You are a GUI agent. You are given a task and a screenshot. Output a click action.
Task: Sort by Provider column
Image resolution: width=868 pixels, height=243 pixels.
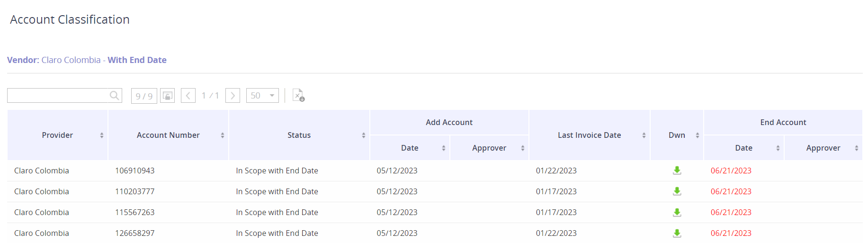point(58,135)
